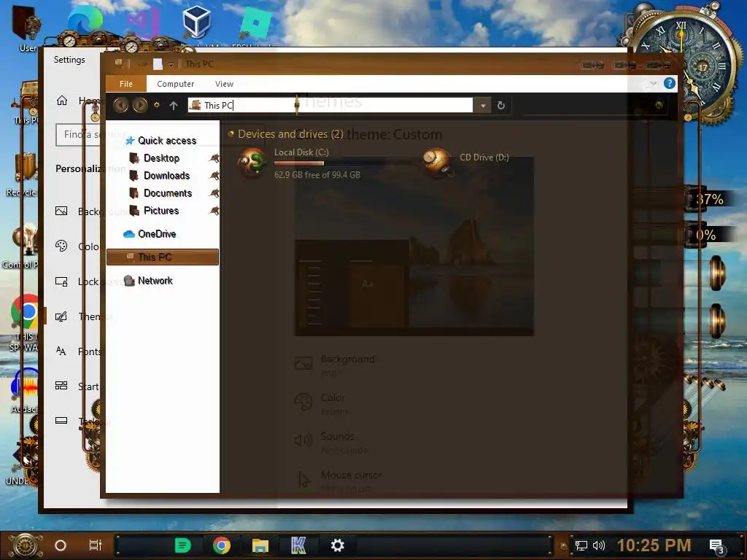This screenshot has height=560, width=747.
Task: Expand the Explorer ribbon chevron
Action: (654, 83)
